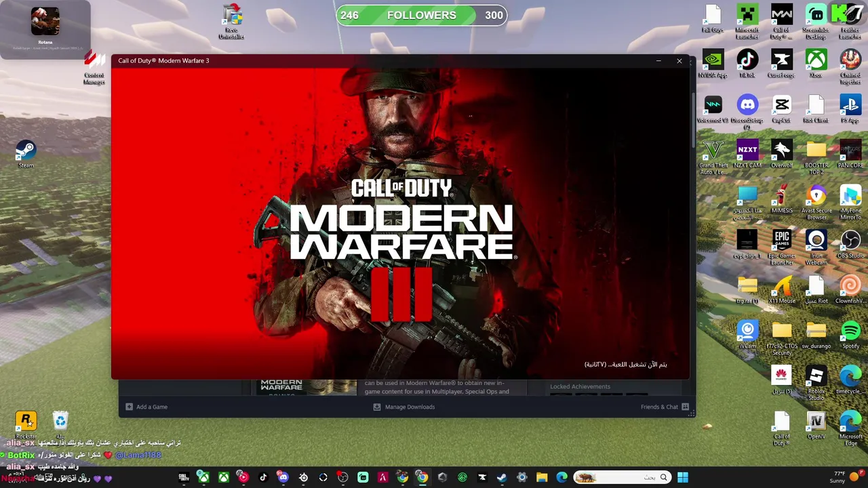Launch Grand Theft Auto V shortcut
Viewport: 868px width, 488px height.
[713, 157]
